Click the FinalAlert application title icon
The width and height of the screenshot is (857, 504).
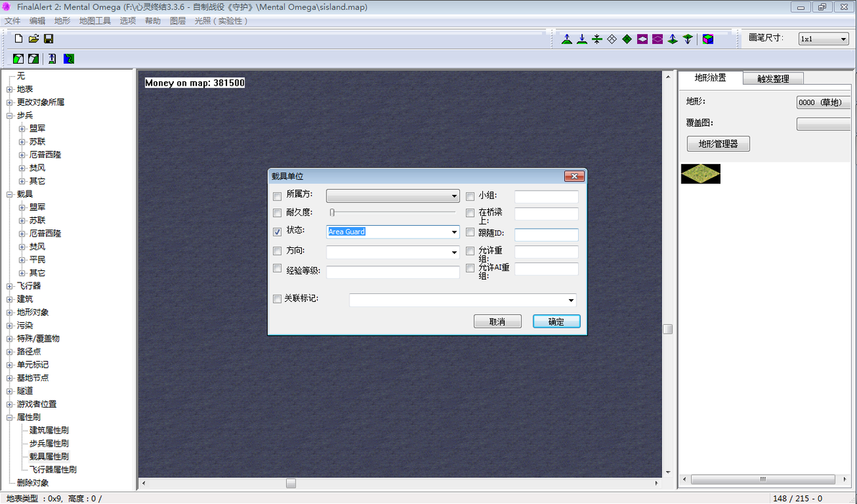click(6, 6)
